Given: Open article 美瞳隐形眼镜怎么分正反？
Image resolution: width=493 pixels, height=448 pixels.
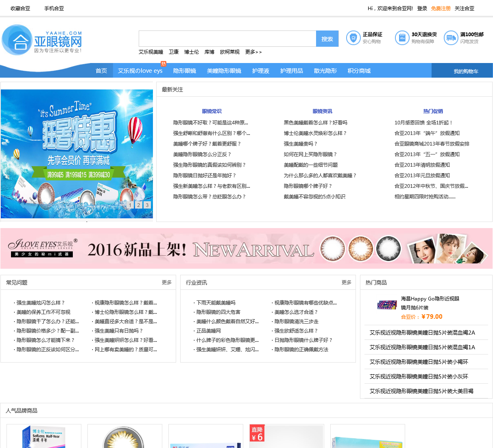Looking at the screenshot, I should tap(203, 154).
